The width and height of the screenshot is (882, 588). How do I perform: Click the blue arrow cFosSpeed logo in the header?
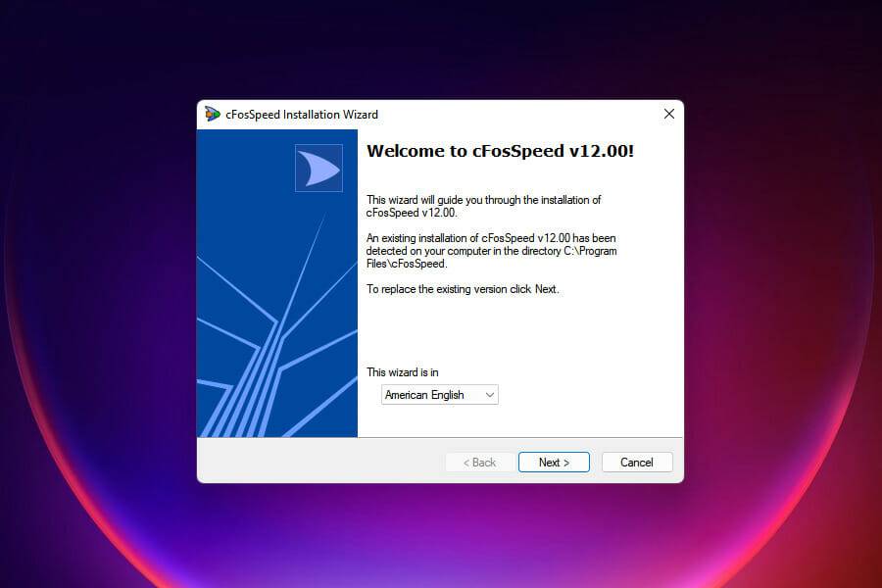point(318,167)
